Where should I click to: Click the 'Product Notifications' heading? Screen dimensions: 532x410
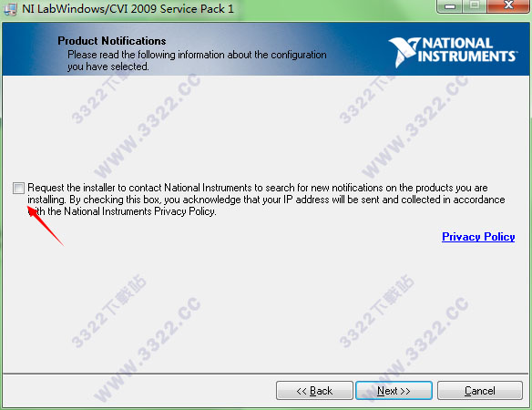tap(112, 41)
